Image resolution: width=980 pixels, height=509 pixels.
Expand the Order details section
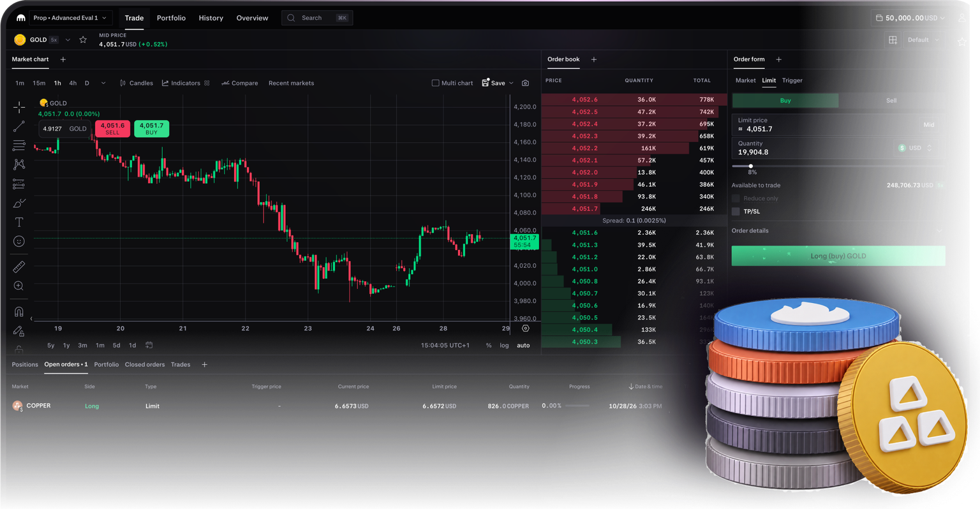[x=838, y=230]
